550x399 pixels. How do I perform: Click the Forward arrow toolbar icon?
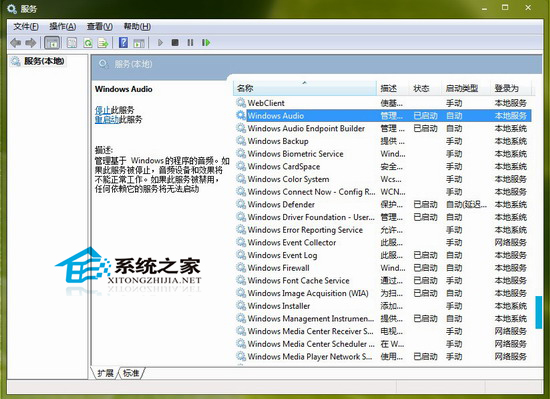point(31,43)
